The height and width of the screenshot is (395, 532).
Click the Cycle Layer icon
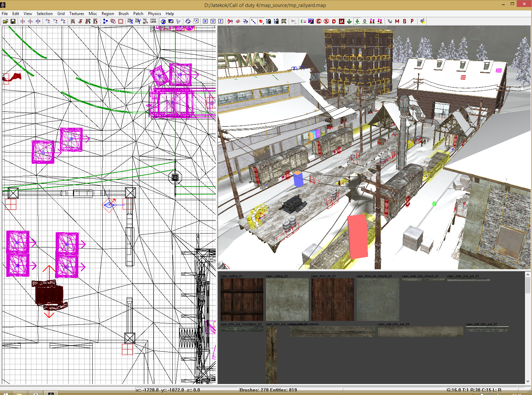153,21
